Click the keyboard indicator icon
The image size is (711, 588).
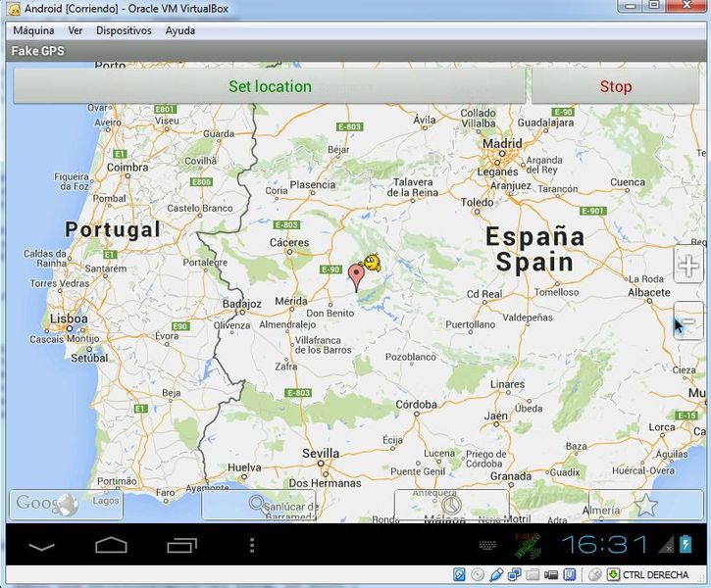coord(487,545)
